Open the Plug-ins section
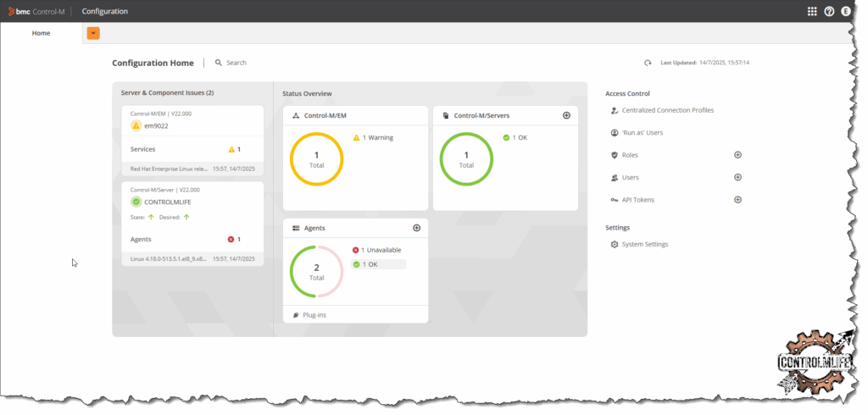This screenshot has height=415, width=868. (x=314, y=315)
